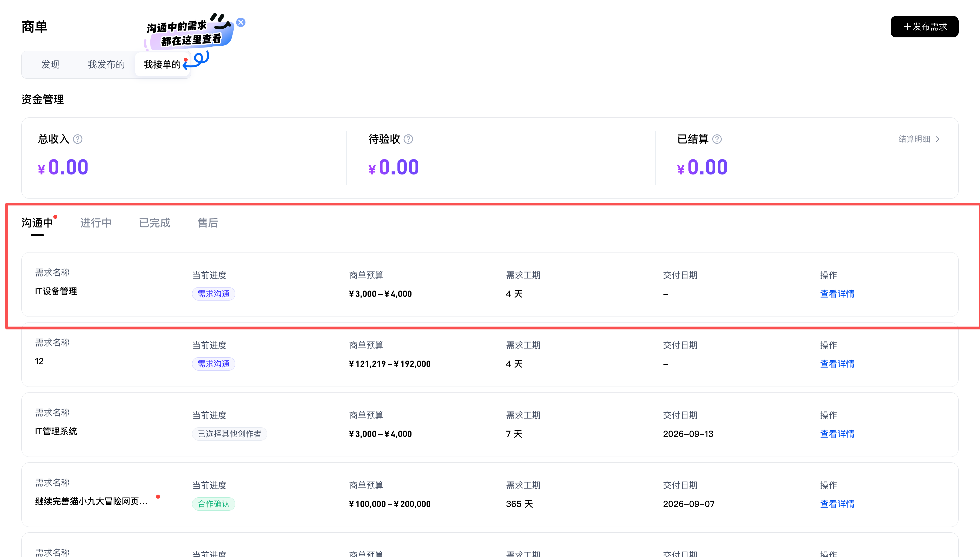Click delivery date 2026-09-07
980x557 pixels.
click(689, 504)
